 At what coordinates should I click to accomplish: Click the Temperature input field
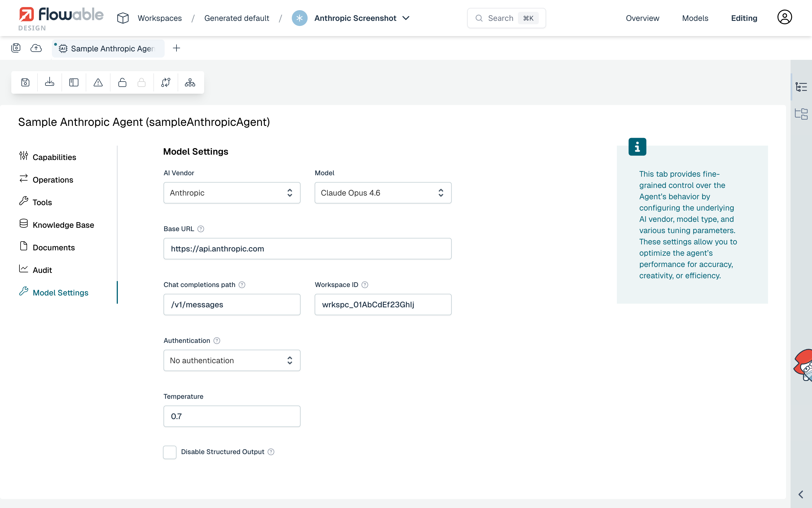232,416
